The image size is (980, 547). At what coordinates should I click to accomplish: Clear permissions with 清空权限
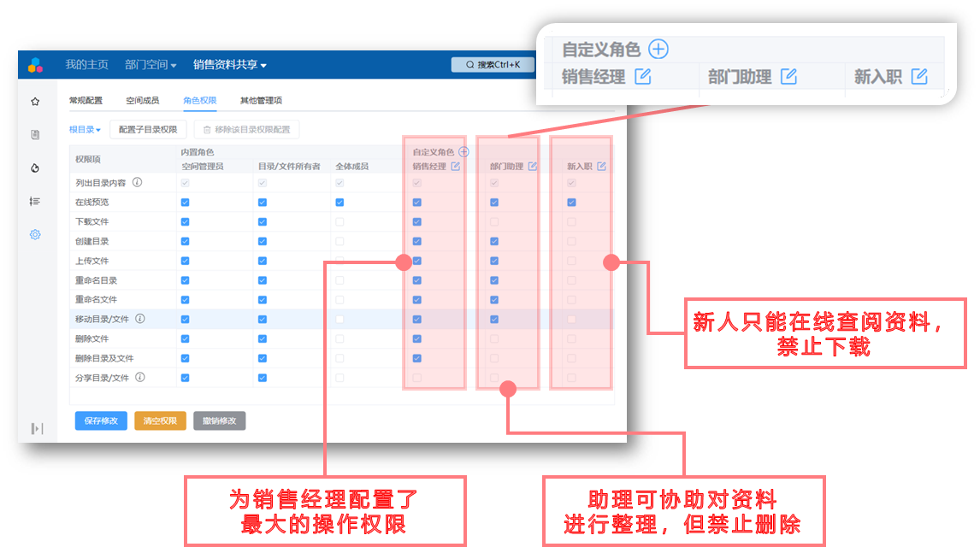(x=160, y=421)
